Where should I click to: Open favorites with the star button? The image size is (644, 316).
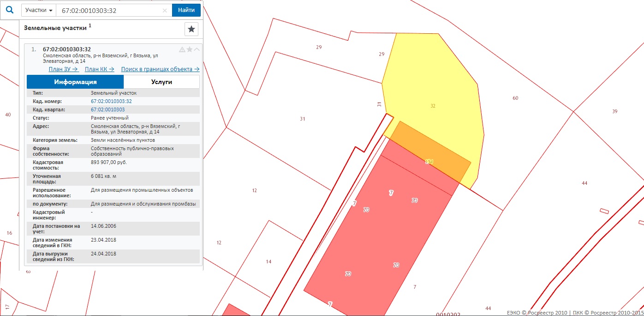[x=191, y=29]
